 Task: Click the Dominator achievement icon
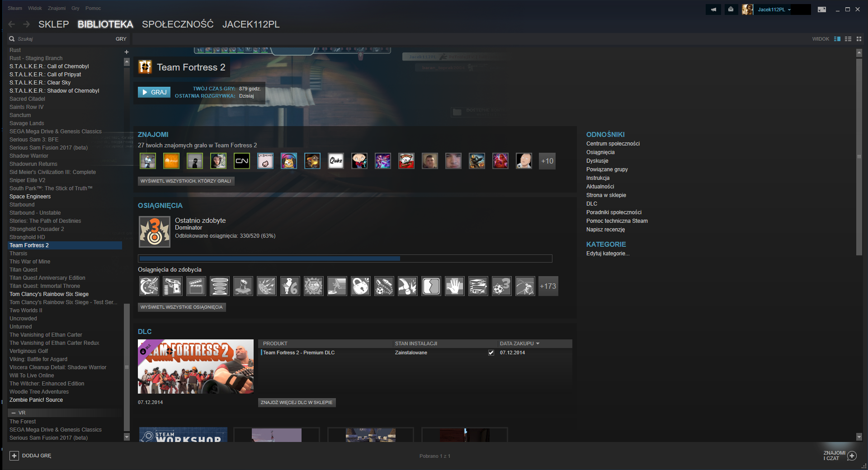[154, 231]
